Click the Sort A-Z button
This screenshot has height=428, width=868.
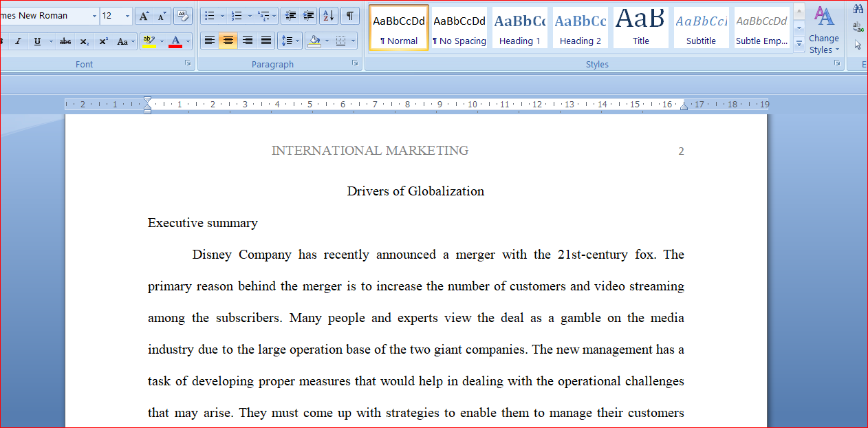pos(329,16)
